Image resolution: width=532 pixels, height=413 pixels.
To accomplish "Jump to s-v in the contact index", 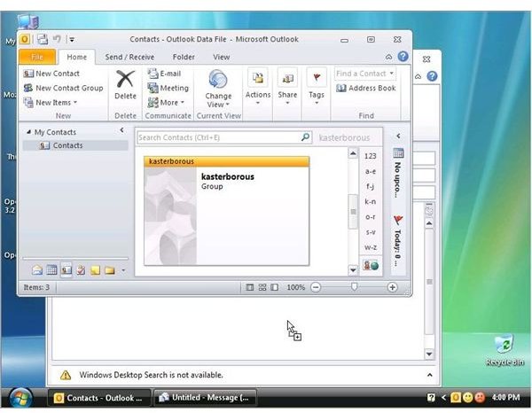I will coord(370,232).
